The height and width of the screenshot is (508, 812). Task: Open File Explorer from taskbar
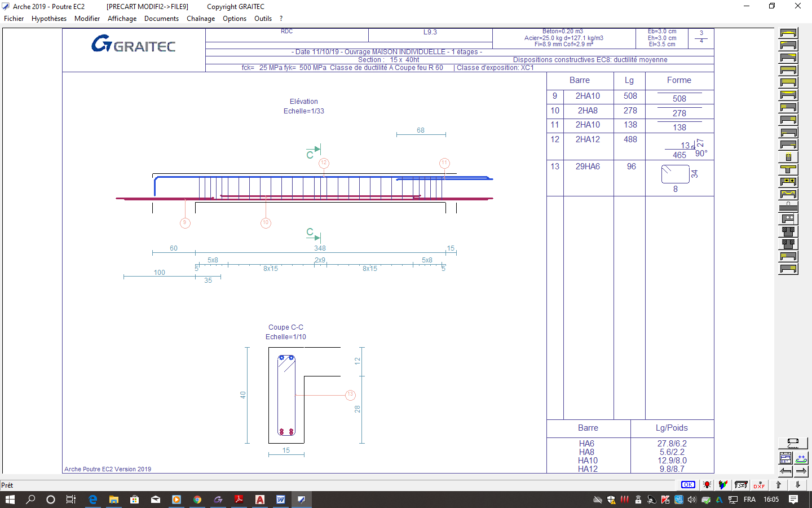114,500
